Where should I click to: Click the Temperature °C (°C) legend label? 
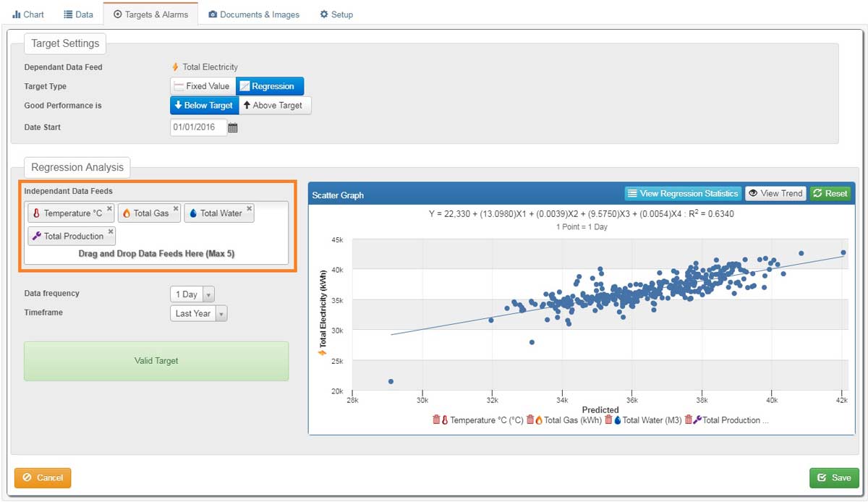[x=486, y=420]
